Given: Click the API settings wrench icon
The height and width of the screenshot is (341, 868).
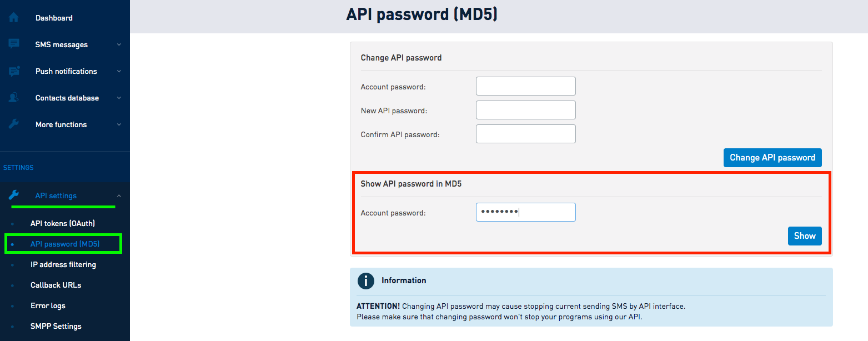Looking at the screenshot, I should 14,195.
